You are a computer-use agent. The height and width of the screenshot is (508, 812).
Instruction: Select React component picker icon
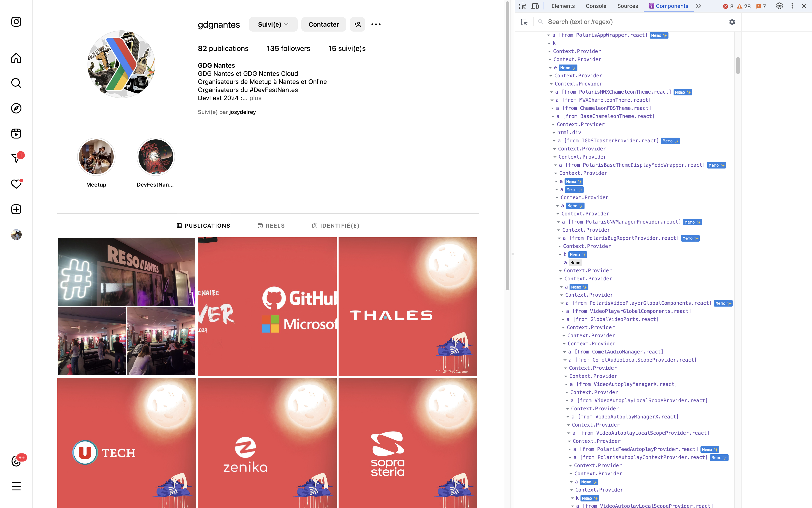524,22
